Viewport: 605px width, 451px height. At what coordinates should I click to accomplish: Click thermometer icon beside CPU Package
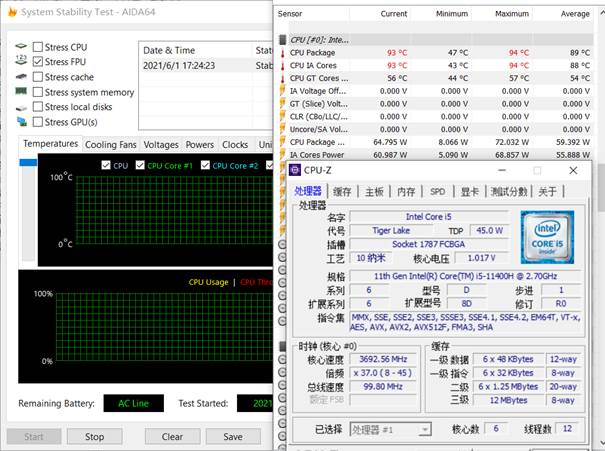point(282,53)
